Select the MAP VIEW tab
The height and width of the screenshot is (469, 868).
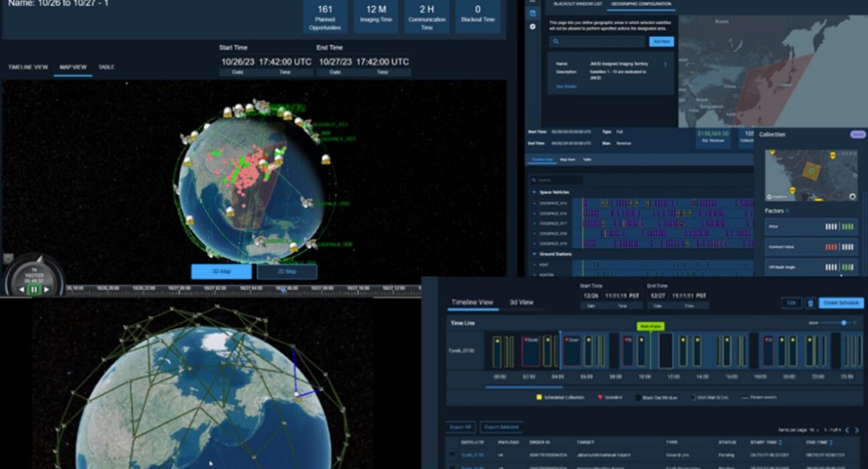73,67
